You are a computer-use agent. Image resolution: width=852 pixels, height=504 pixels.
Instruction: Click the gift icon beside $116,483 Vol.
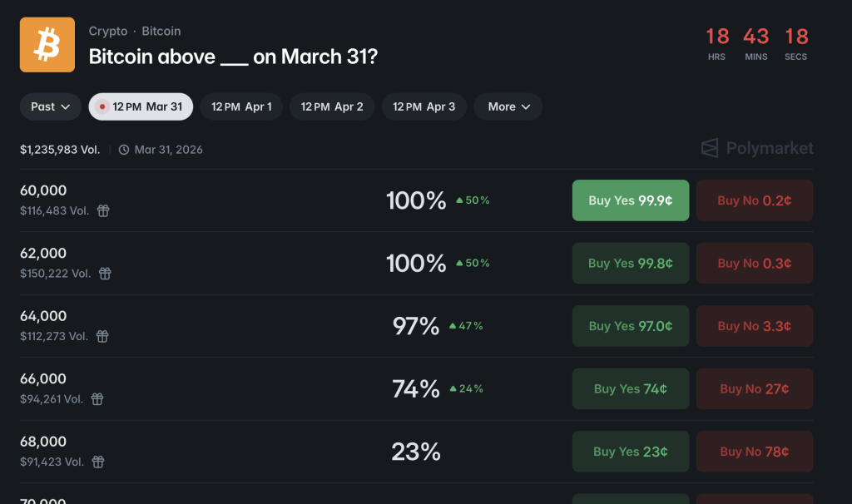103,211
